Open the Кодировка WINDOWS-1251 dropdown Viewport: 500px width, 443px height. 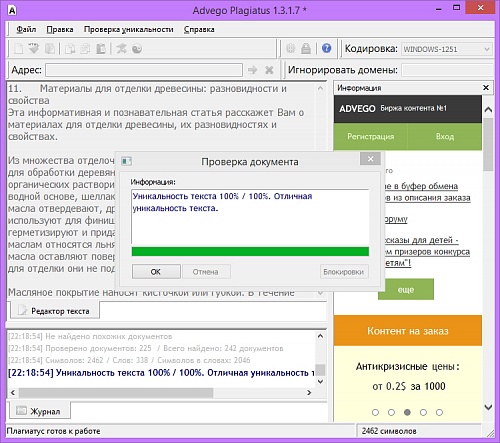point(447,49)
